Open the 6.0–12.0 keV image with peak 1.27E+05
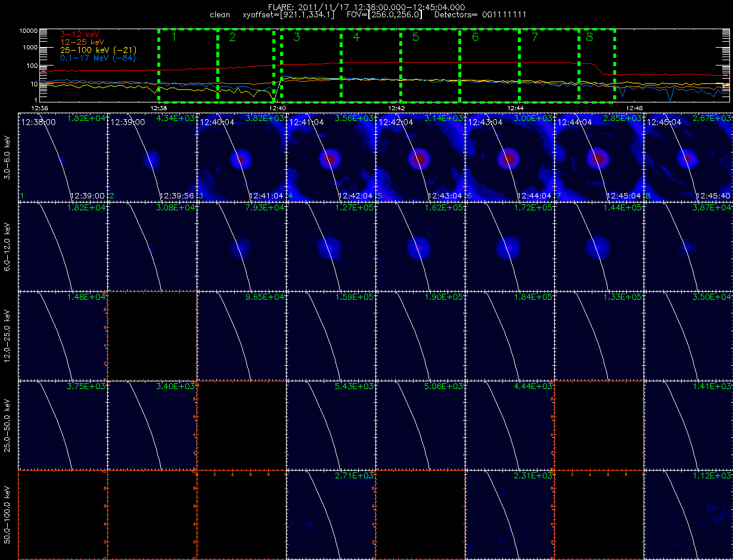This screenshot has width=733, height=560. click(331, 246)
